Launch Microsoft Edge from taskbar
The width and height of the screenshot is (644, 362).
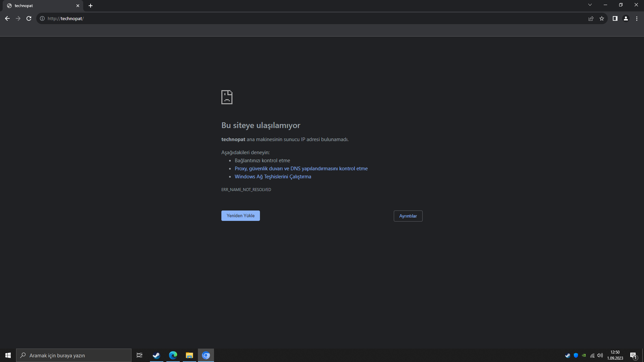pos(173,355)
